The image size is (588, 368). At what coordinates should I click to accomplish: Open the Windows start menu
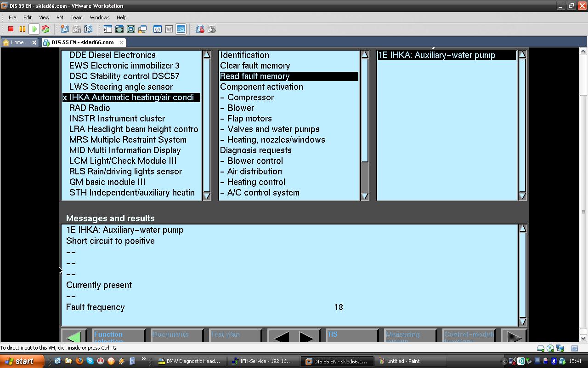coord(22,361)
